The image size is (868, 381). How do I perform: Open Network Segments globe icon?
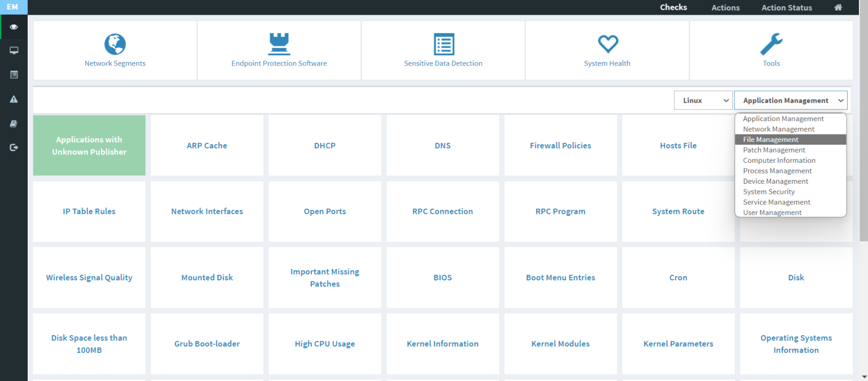(115, 44)
